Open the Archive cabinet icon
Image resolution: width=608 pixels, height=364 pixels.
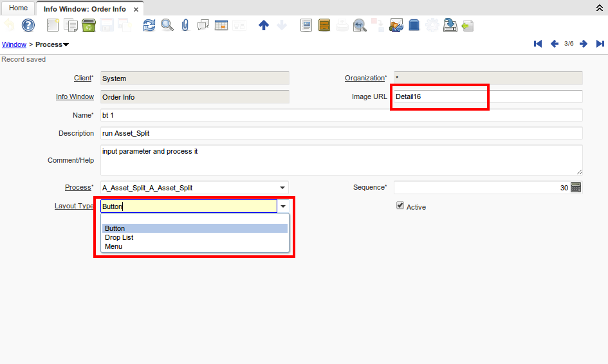325,25
